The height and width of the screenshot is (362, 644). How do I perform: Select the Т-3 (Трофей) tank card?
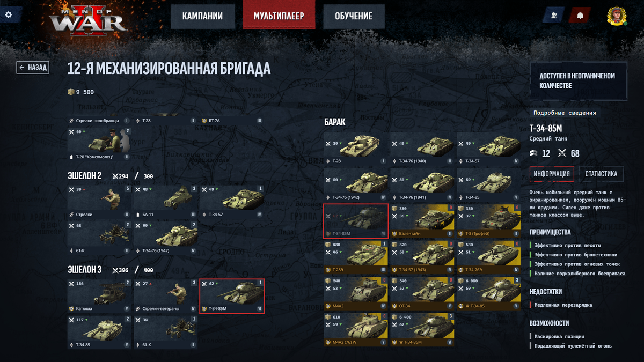[488, 220]
